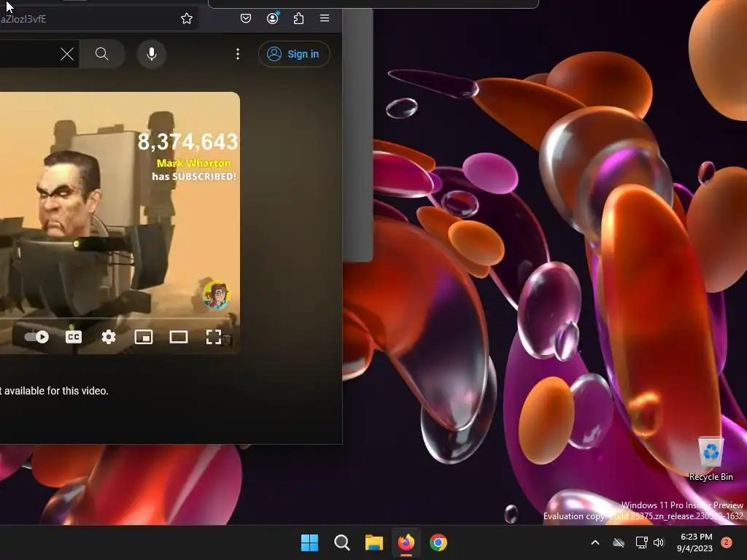Clear the YouTube search box with X
The height and width of the screenshot is (560, 747).
coord(67,54)
